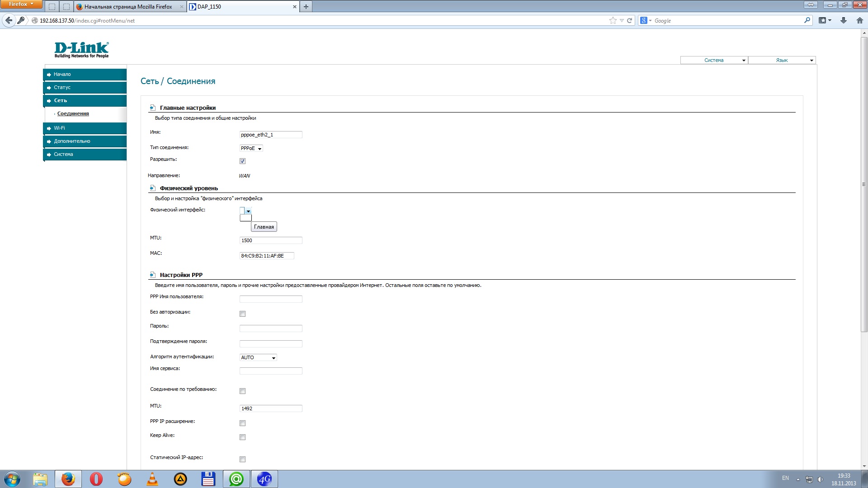The height and width of the screenshot is (488, 868).
Task: Switch to the Mozilla Firefox start page tab
Action: click(128, 7)
